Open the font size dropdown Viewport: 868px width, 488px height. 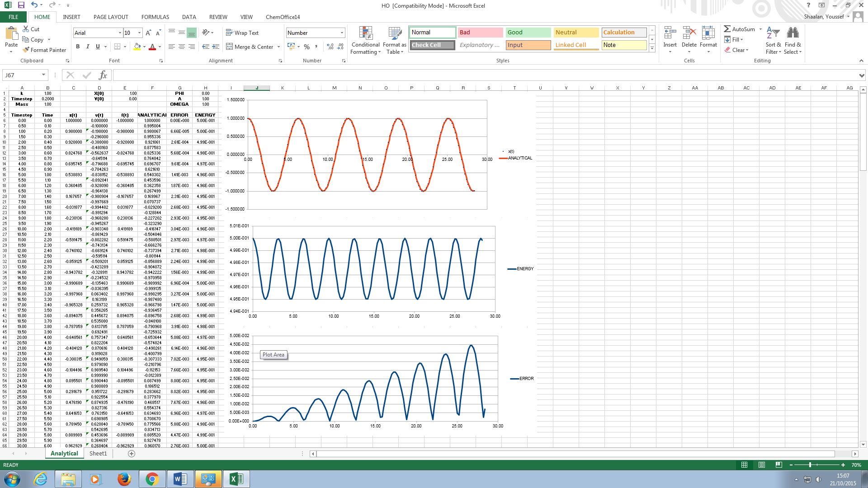tap(139, 33)
